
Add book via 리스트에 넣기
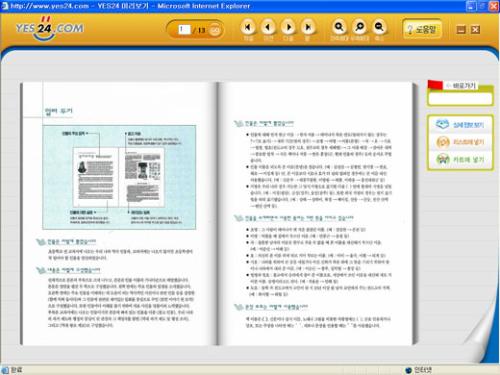[468, 142]
